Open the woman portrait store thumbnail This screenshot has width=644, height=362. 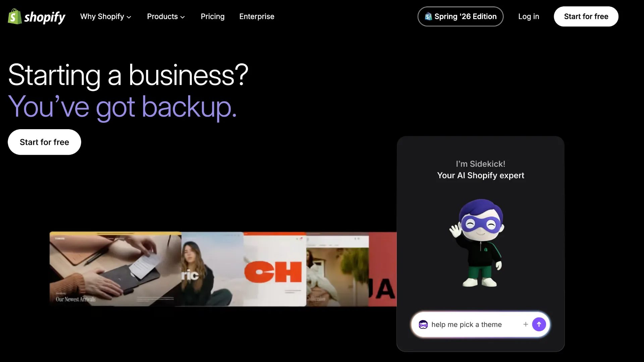tap(212, 269)
